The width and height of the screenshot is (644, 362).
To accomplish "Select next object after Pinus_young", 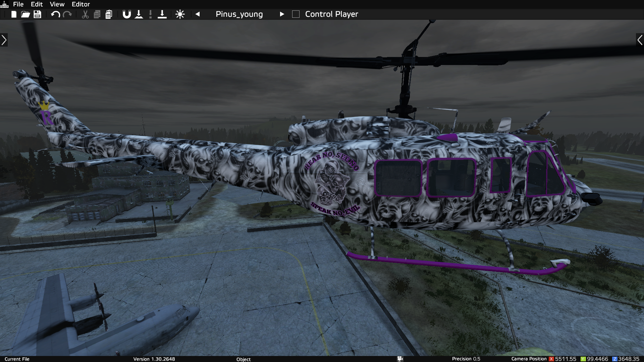I will tap(282, 14).
